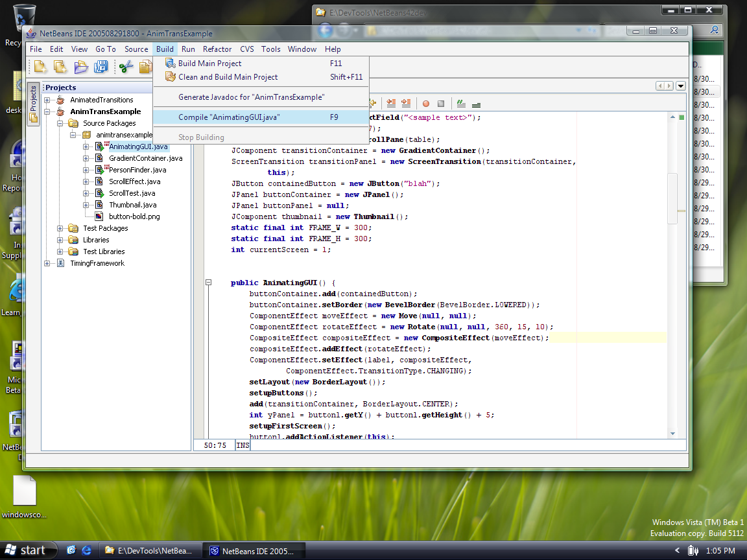Click E:\DevTools\NetBea... taskbar button

149,551
